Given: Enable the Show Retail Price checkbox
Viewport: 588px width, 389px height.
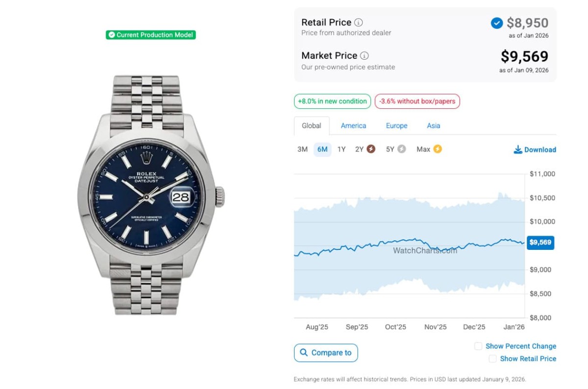Looking at the screenshot, I should (x=493, y=359).
